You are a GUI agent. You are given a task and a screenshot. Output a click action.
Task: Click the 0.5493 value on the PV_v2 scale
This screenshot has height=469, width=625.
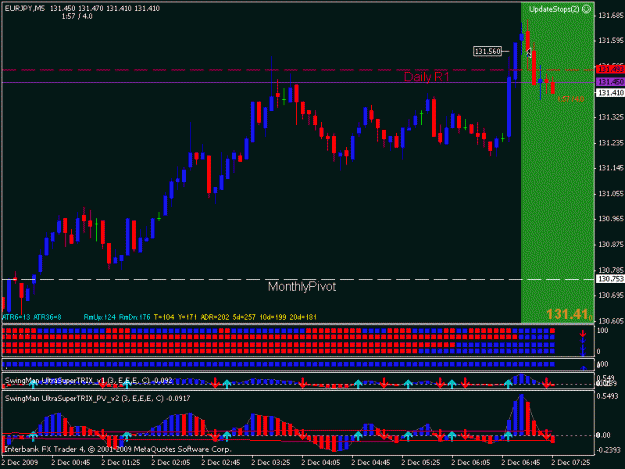coord(608,396)
